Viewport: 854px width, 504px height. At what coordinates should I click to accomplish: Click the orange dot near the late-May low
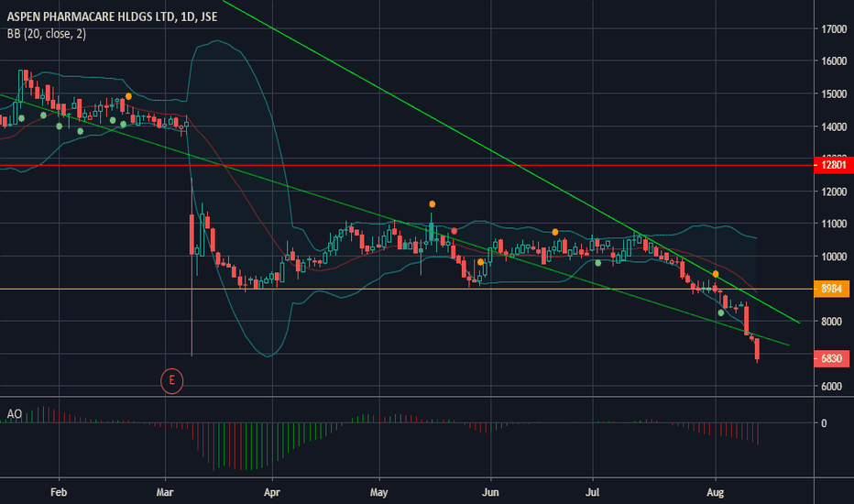tap(480, 262)
